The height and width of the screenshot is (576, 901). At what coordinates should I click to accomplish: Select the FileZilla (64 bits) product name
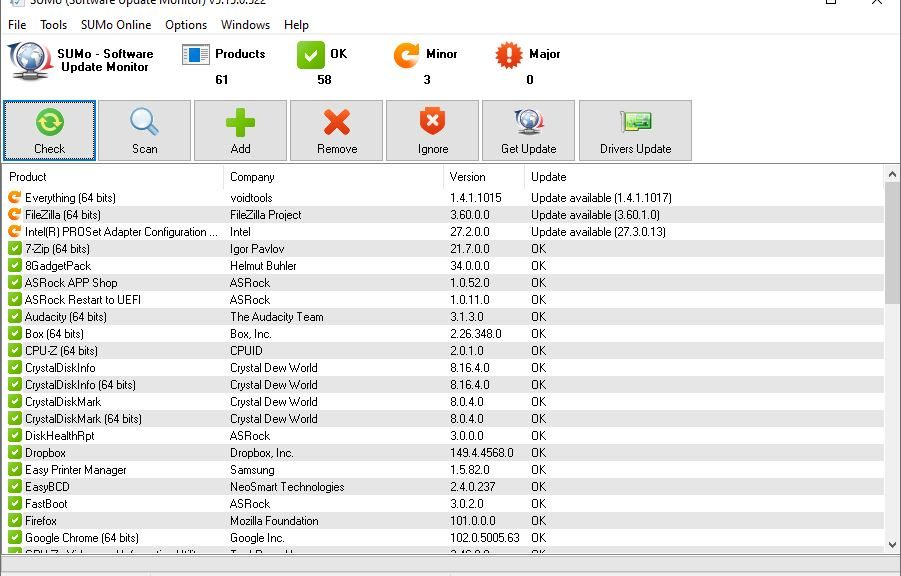[x=63, y=215]
